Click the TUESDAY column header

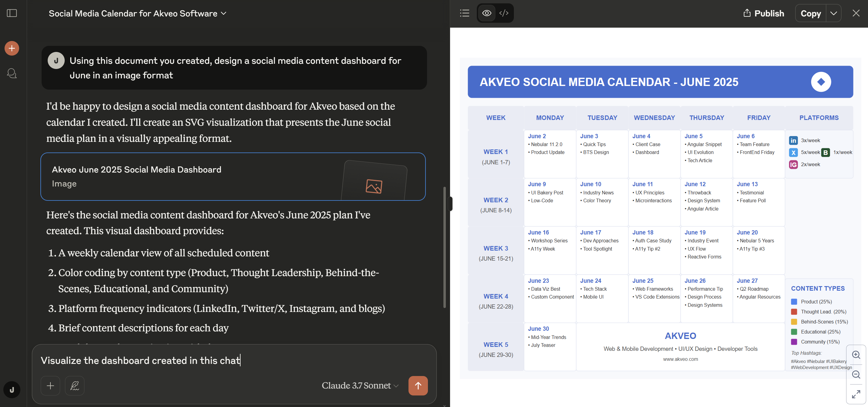[602, 118]
